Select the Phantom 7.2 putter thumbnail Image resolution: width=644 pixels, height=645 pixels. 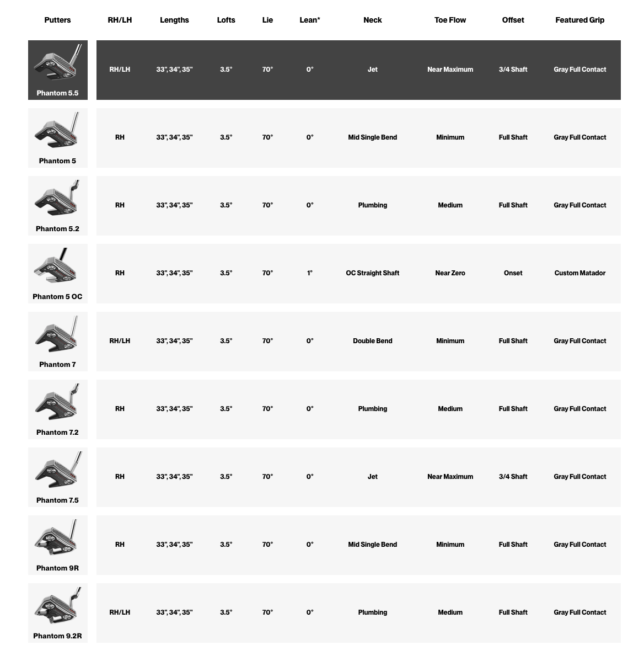coord(57,403)
